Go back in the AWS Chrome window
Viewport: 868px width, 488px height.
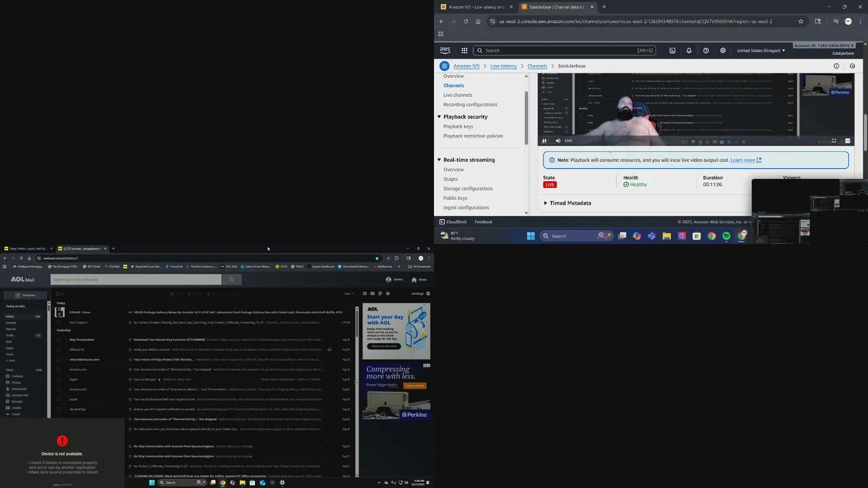[x=441, y=21]
